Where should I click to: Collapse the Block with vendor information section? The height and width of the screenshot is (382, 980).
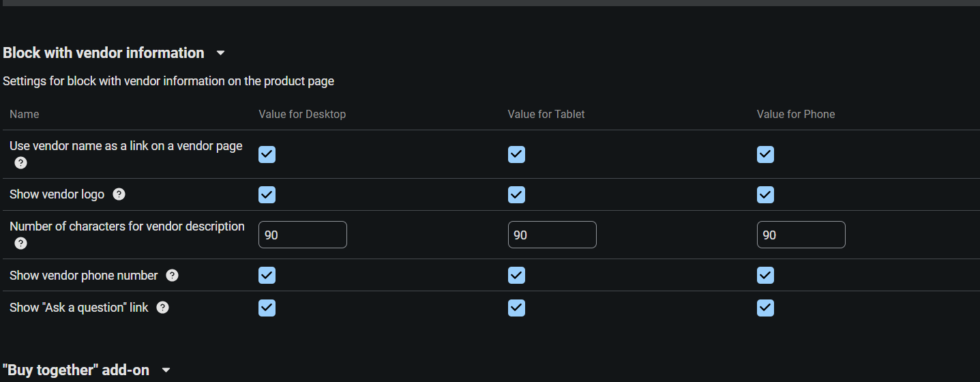[x=220, y=53]
